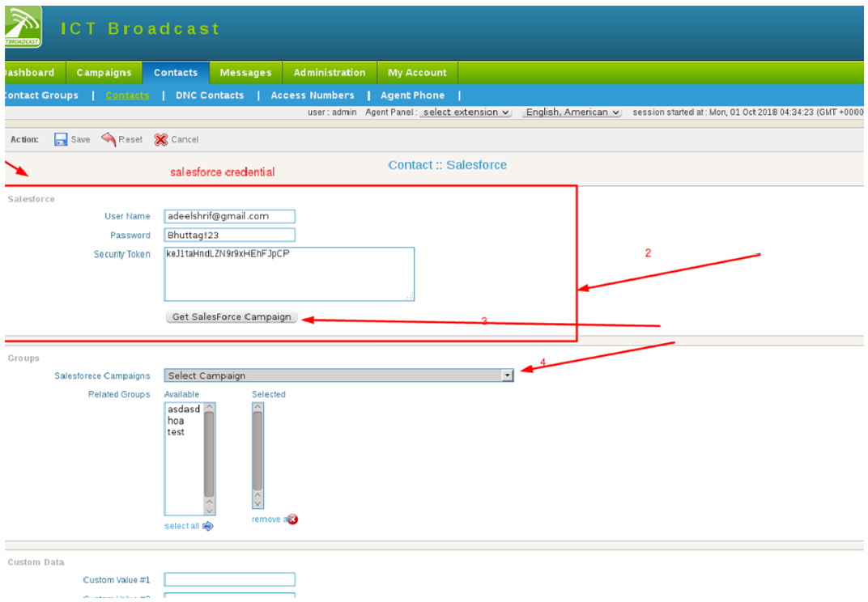The image size is (868, 602).
Task: Open the English, American language dropdown
Action: [x=572, y=112]
